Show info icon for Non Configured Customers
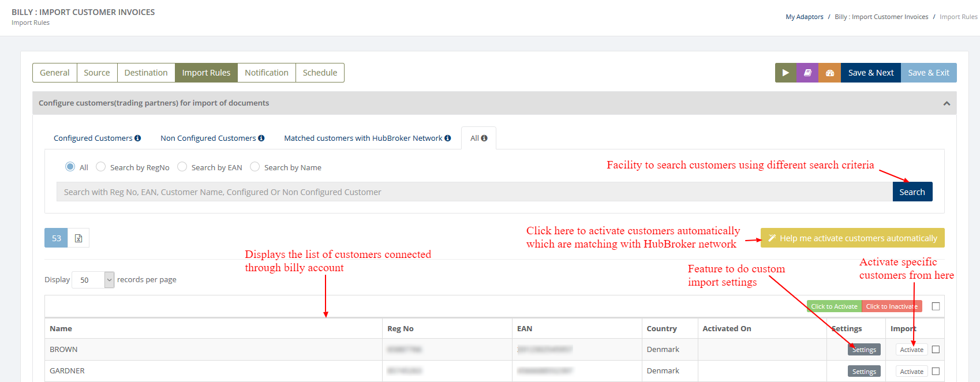Screen dimensions: 980x382 tap(261, 138)
